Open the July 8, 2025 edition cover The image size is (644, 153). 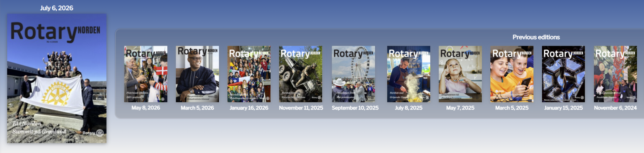[x=409, y=74]
